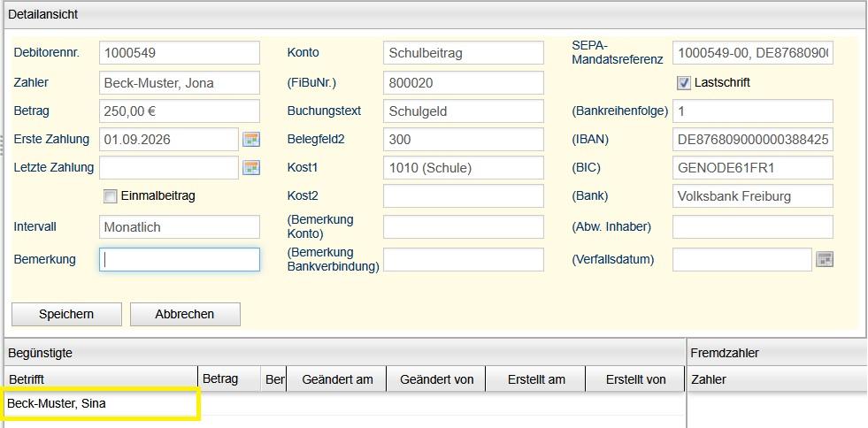Click the BIC field GENODE61FR1
The width and height of the screenshot is (868, 428).
tap(753, 167)
